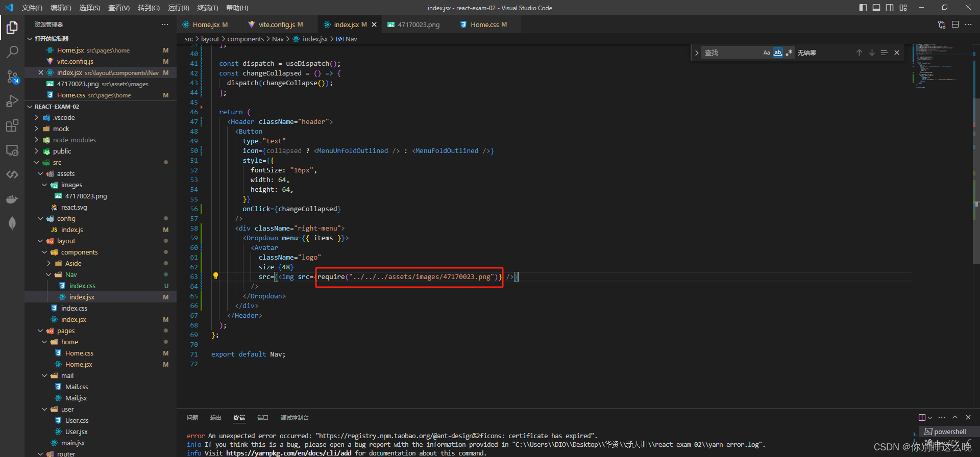Viewport: 980px width, 457px height.
Task: Collapse the pages folder
Action: coord(40,331)
